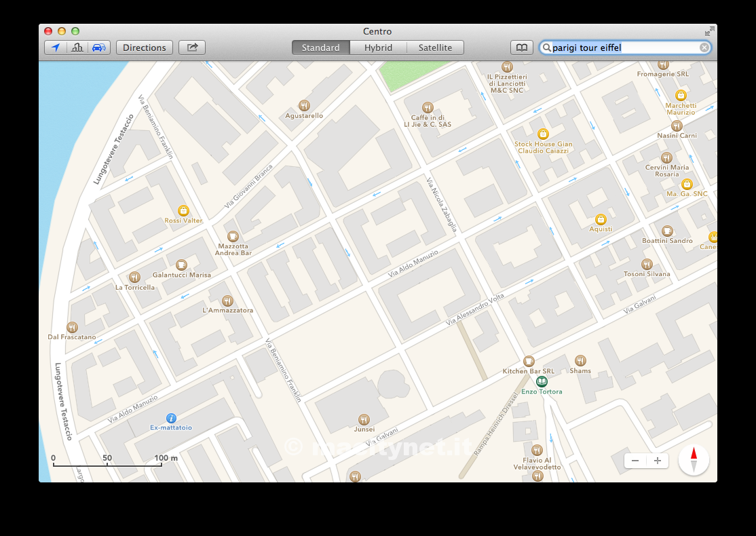Open the Directions panel
This screenshot has width=756, height=536.
145,47
